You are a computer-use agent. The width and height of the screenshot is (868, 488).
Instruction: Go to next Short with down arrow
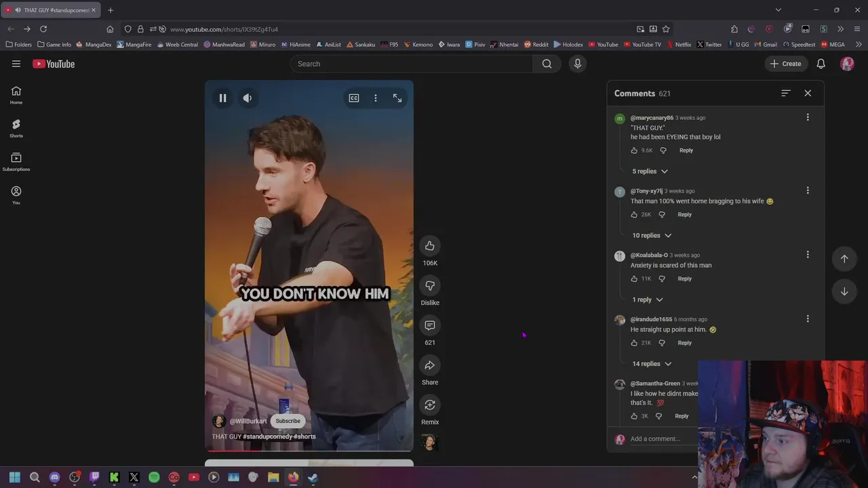[x=844, y=291]
